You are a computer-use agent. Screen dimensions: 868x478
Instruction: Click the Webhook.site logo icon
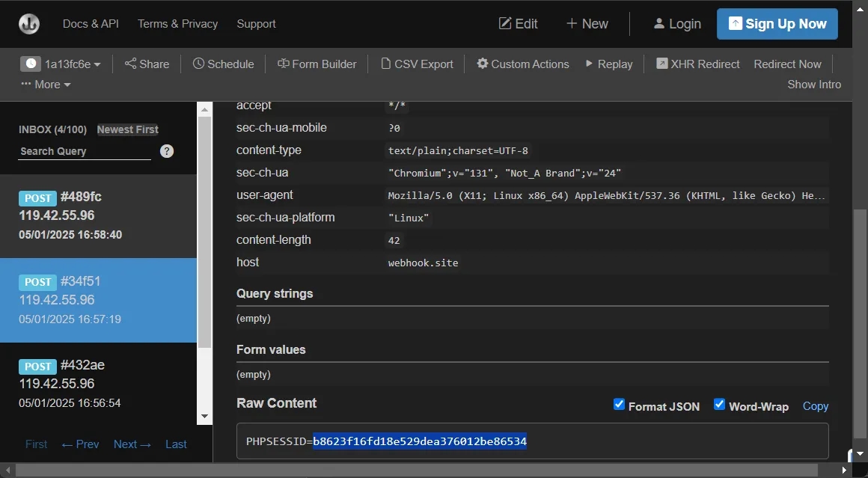click(29, 24)
